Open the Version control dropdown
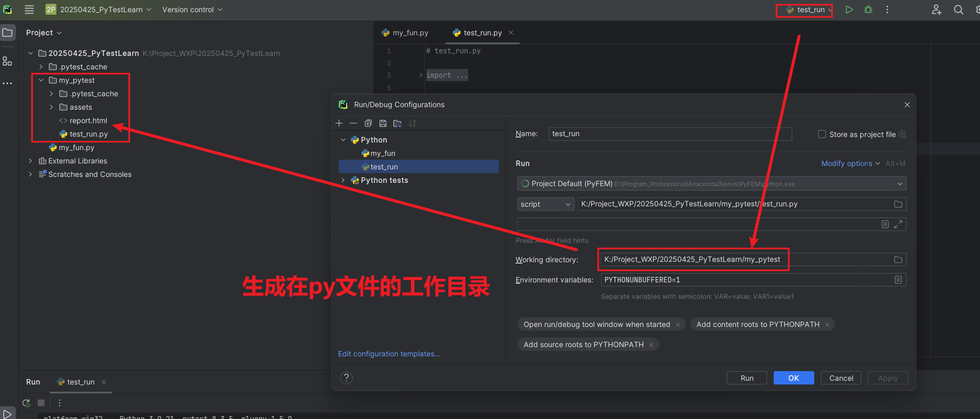 (x=192, y=10)
